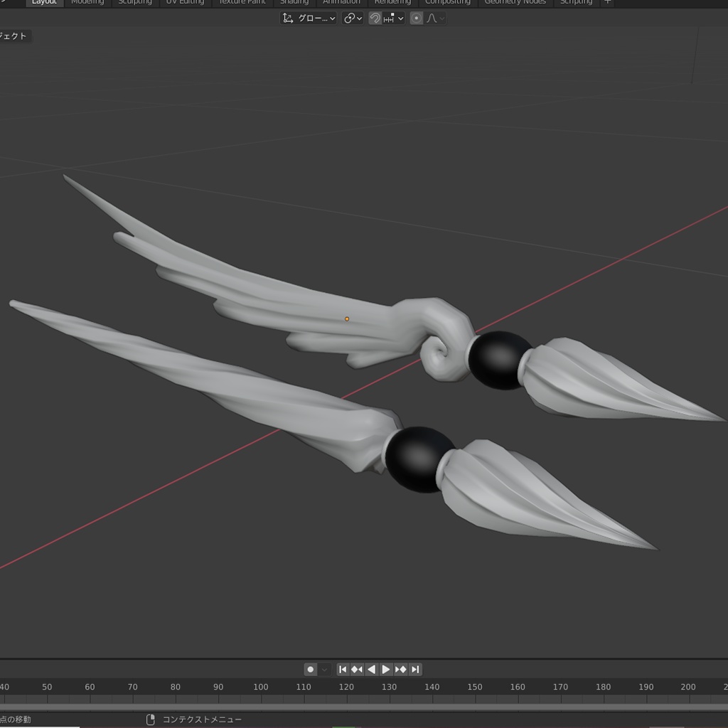
Task: Open the proportional editing falloff dropdown
Action: tap(436, 18)
